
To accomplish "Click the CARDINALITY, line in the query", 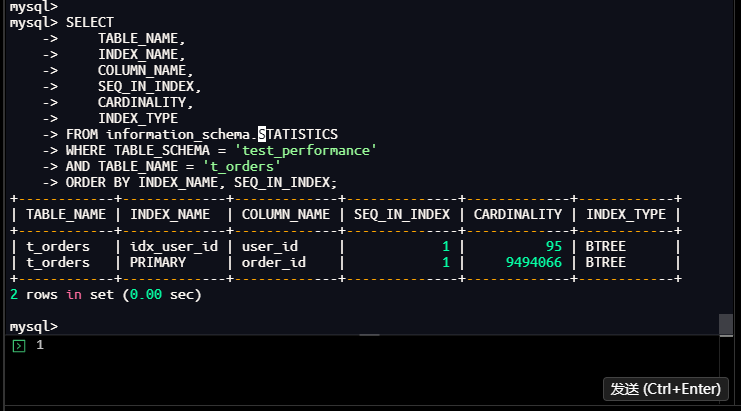I will pos(146,103).
